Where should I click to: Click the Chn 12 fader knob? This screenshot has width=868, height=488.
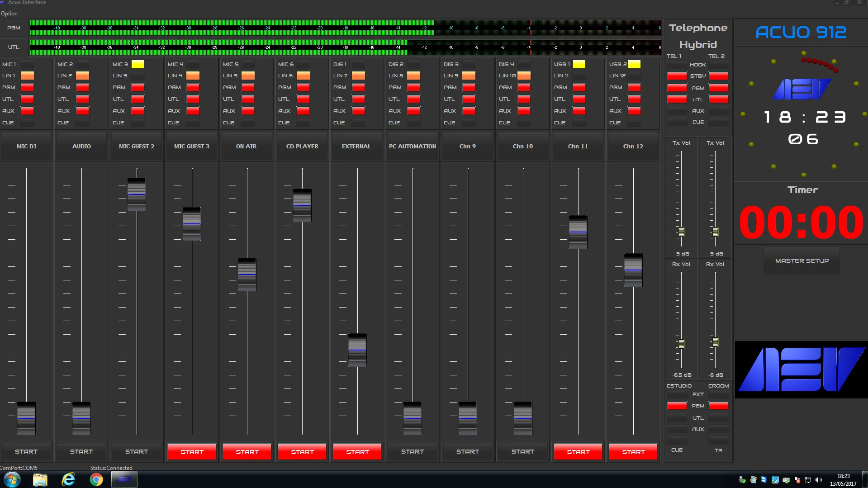tap(633, 270)
